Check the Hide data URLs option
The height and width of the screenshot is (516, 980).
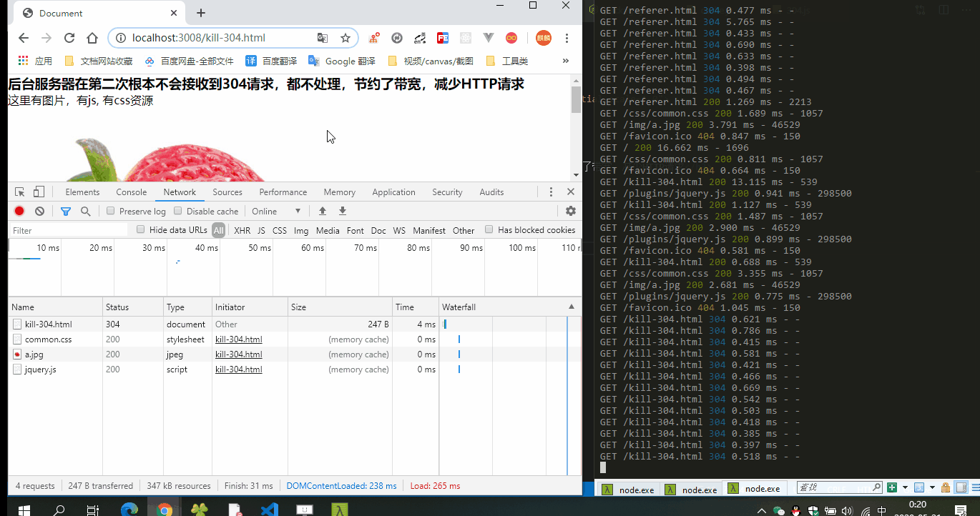tap(141, 229)
